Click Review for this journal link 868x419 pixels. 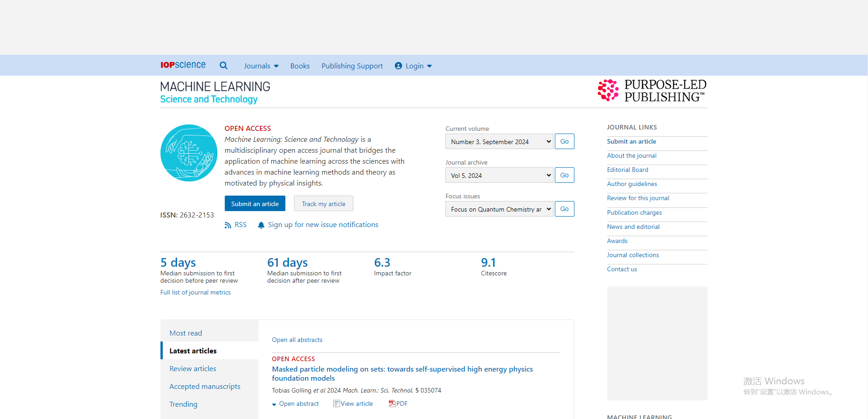(x=638, y=198)
